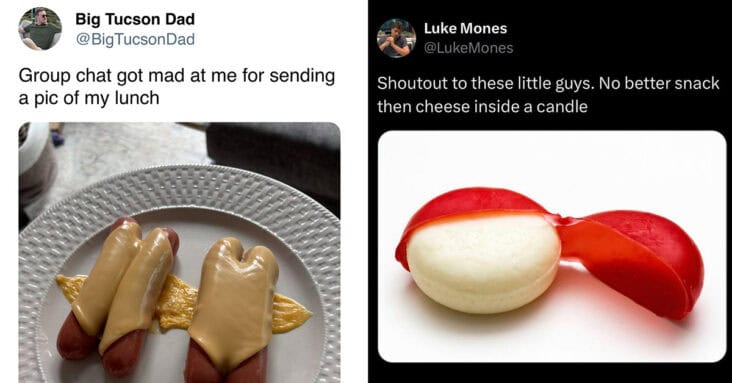Open Big Tucson Dad's profile avatar
732x383 pixels.
click(x=40, y=29)
